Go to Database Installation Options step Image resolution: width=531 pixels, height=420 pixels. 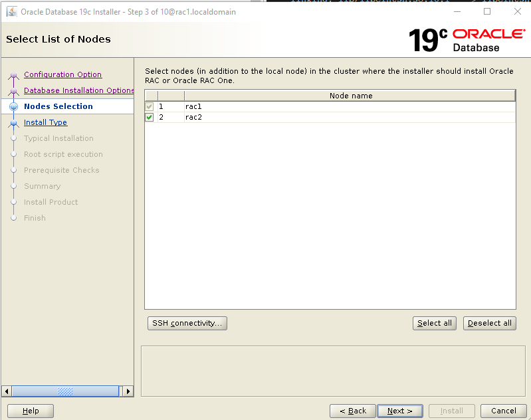click(x=78, y=90)
